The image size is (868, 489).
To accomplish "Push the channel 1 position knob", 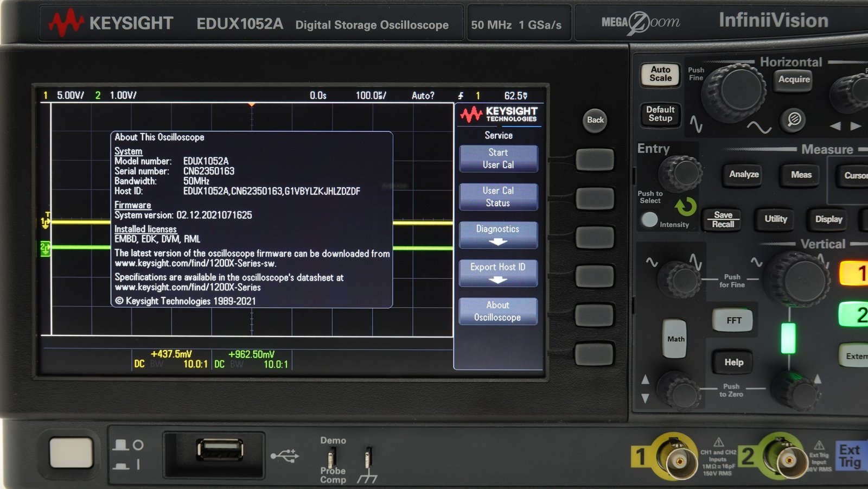I will pos(679,389).
